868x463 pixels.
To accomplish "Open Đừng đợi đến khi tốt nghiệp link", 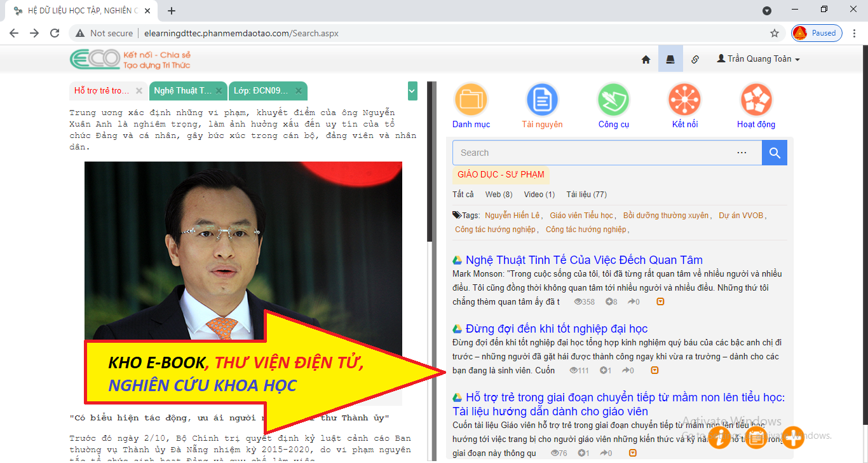I will (556, 329).
